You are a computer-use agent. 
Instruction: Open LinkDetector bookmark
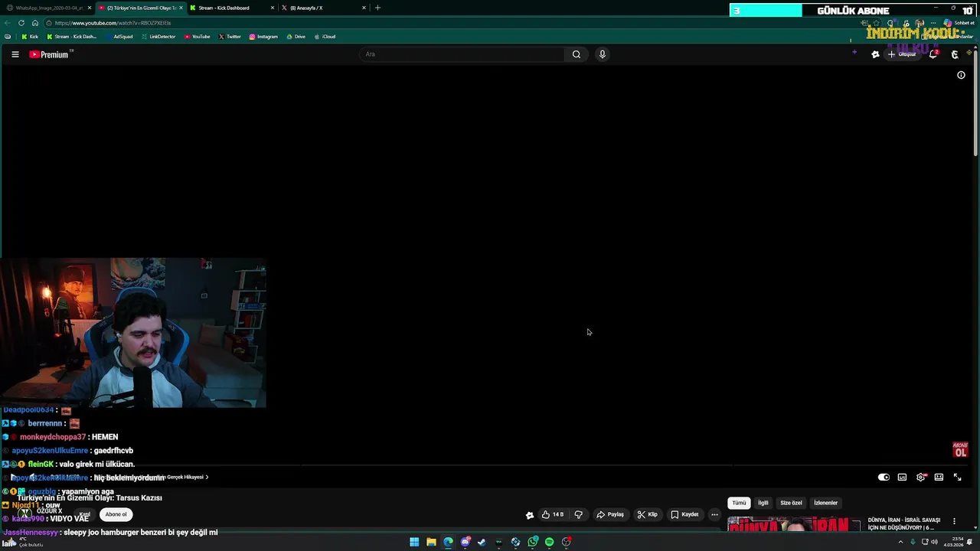click(158, 37)
